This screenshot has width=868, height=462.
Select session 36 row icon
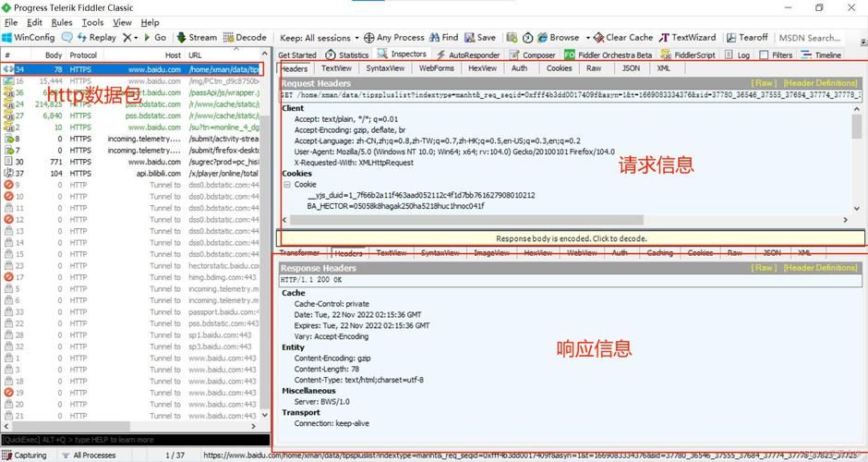pyautogui.click(x=7, y=92)
